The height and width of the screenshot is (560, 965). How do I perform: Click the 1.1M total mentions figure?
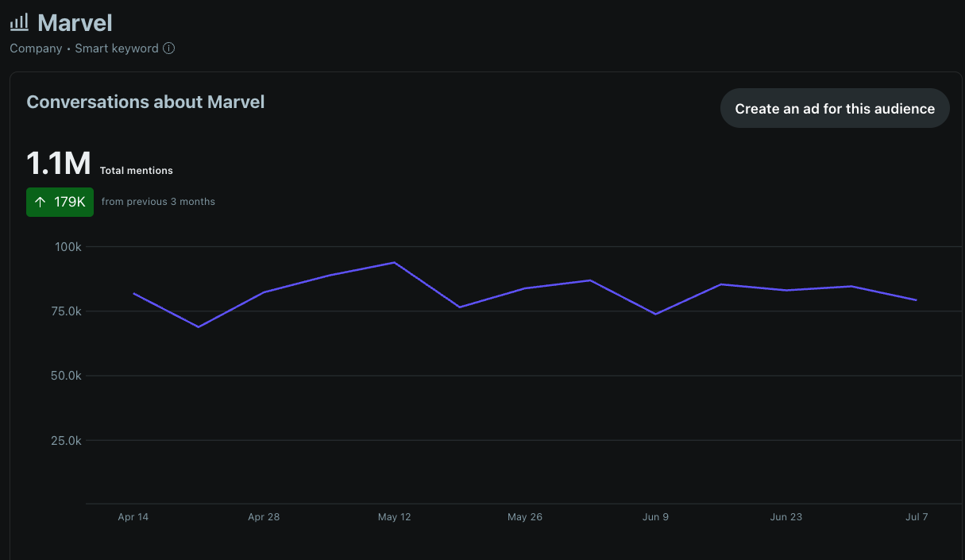click(x=59, y=164)
